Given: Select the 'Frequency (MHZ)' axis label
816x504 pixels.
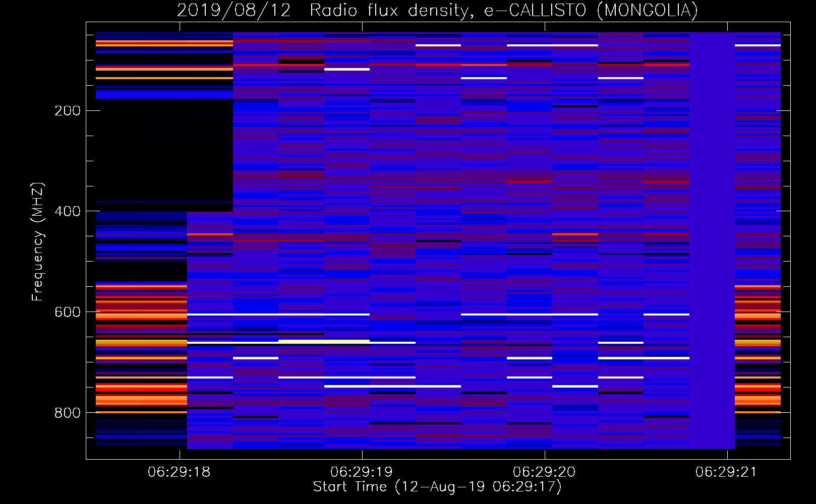Looking at the screenshot, I should pos(38,241).
